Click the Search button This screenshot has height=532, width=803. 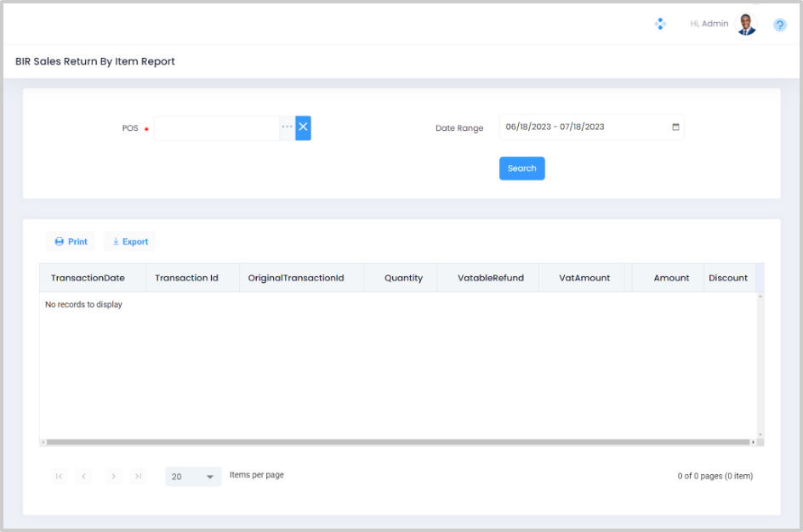click(521, 168)
